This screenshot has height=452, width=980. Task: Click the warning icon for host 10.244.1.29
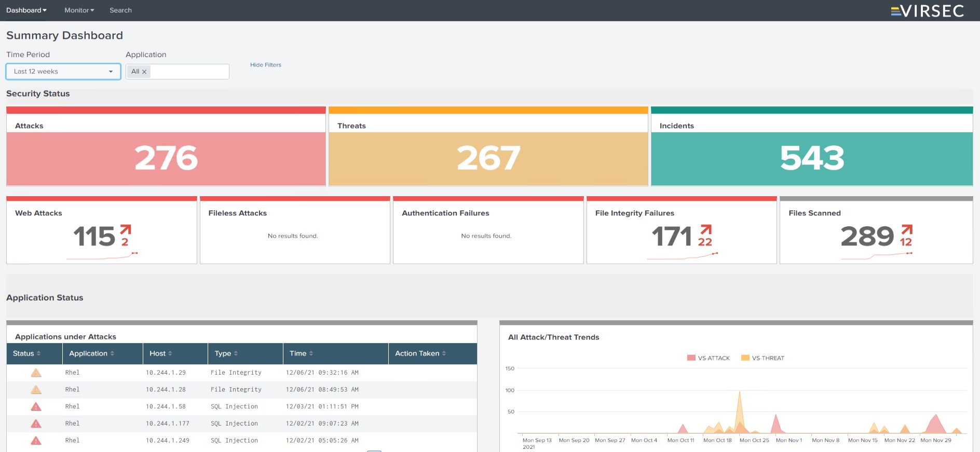click(36, 373)
